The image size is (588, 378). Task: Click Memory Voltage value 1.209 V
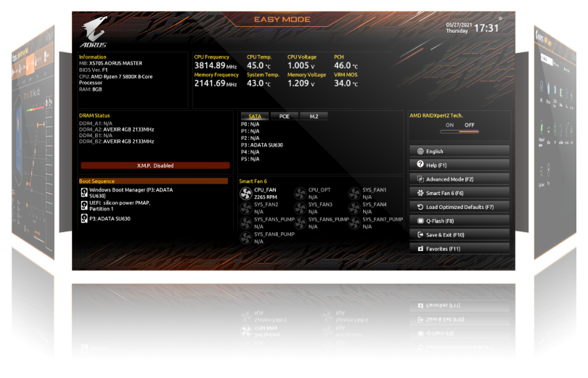(301, 83)
